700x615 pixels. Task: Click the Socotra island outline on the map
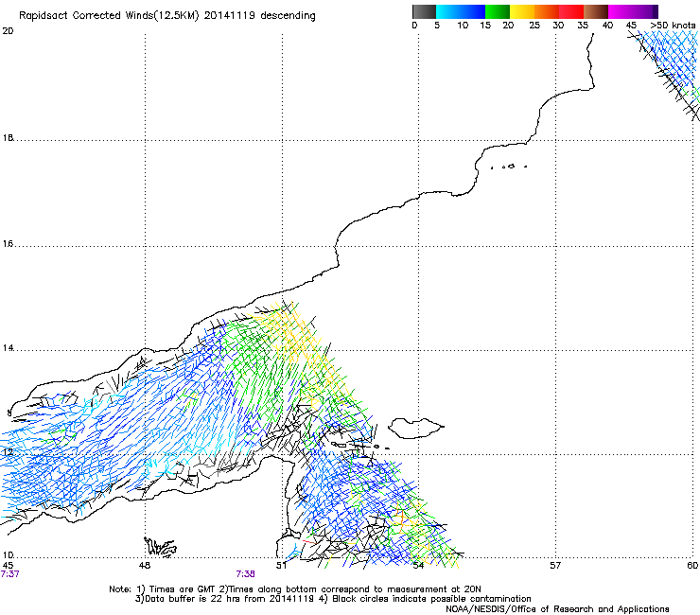click(415, 429)
